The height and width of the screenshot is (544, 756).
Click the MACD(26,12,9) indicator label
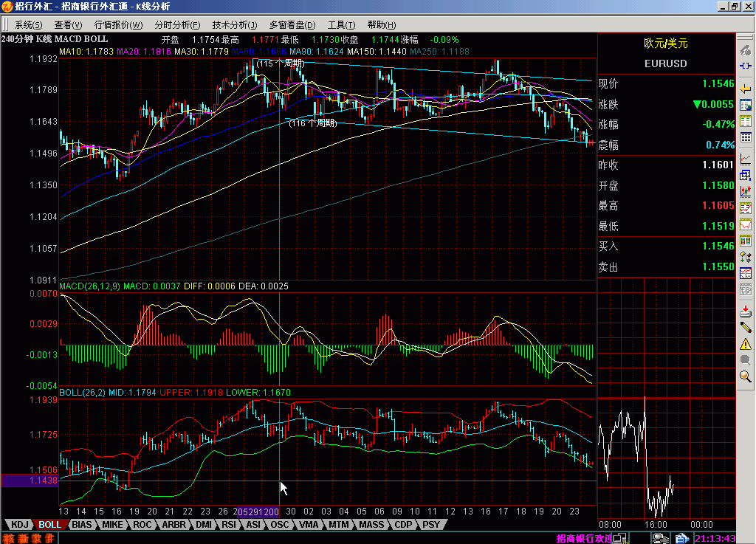point(89,286)
